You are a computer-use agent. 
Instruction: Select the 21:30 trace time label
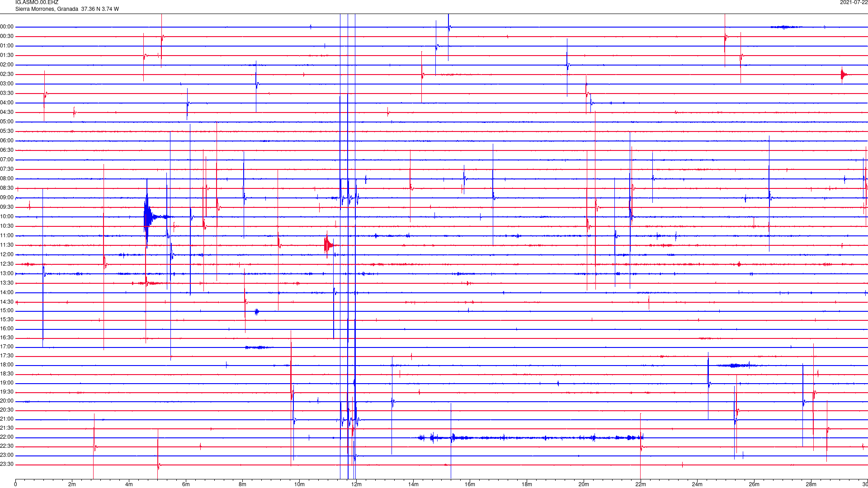(7, 428)
